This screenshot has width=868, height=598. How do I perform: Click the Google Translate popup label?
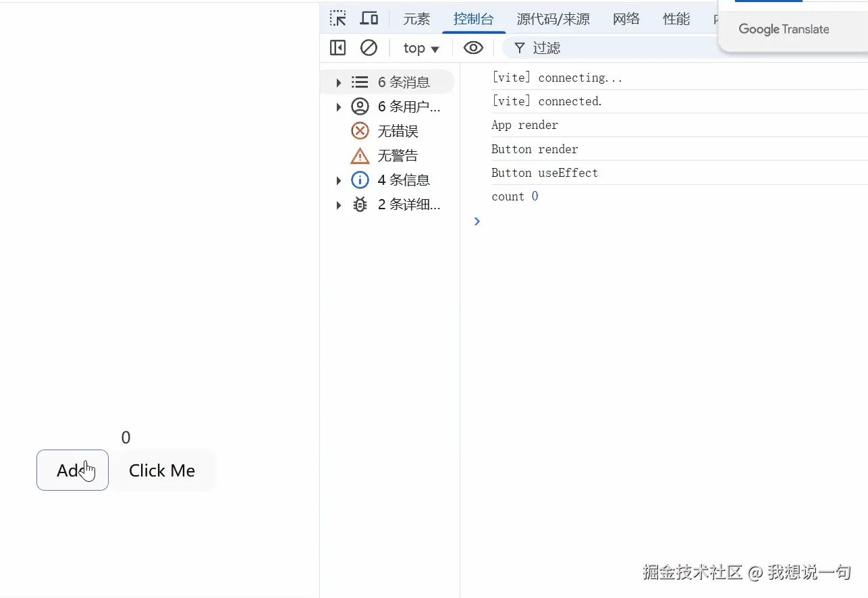point(784,29)
